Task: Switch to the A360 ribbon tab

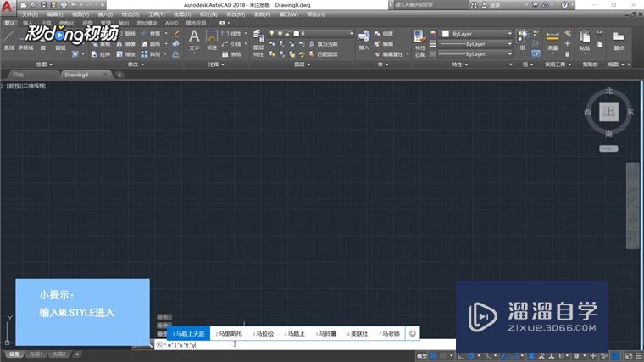Action: [171, 23]
